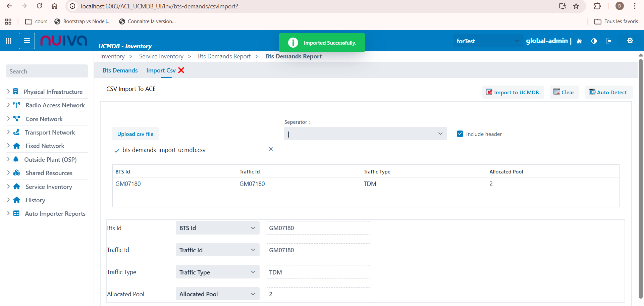Image resolution: width=644 pixels, height=306 pixels.
Task: Toggle dark/light contrast theme icon
Action: tap(594, 41)
